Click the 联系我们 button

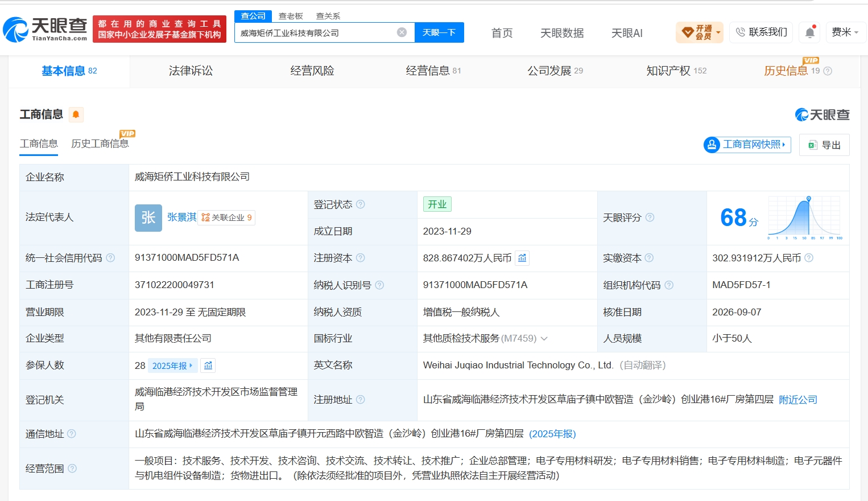(761, 32)
